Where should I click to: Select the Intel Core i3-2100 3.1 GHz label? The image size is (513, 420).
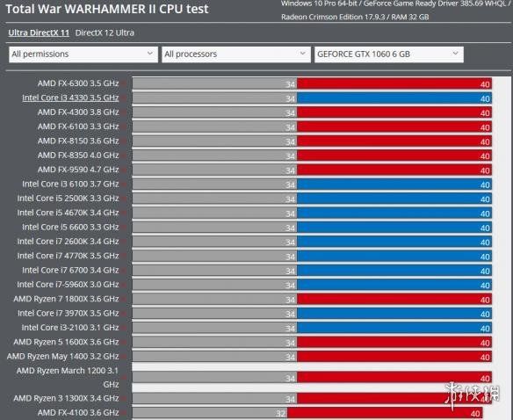[70, 328]
